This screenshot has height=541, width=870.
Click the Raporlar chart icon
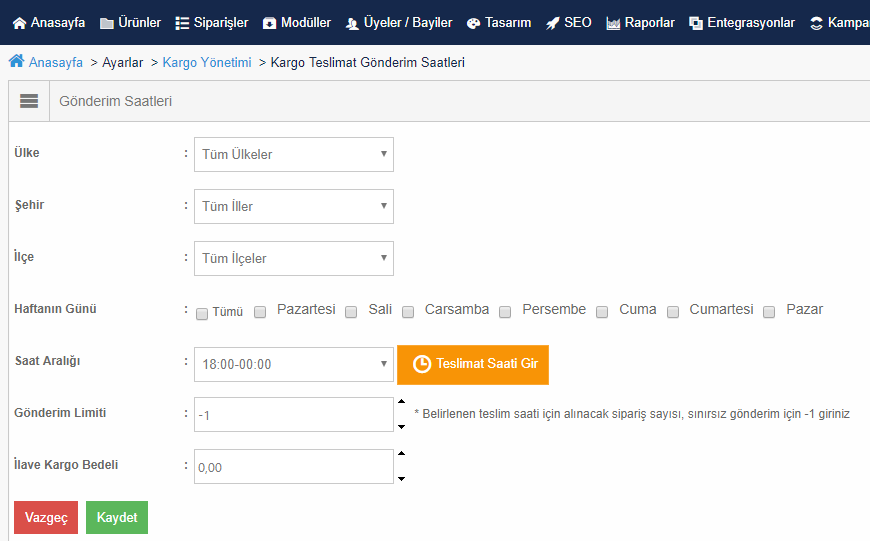(613, 23)
